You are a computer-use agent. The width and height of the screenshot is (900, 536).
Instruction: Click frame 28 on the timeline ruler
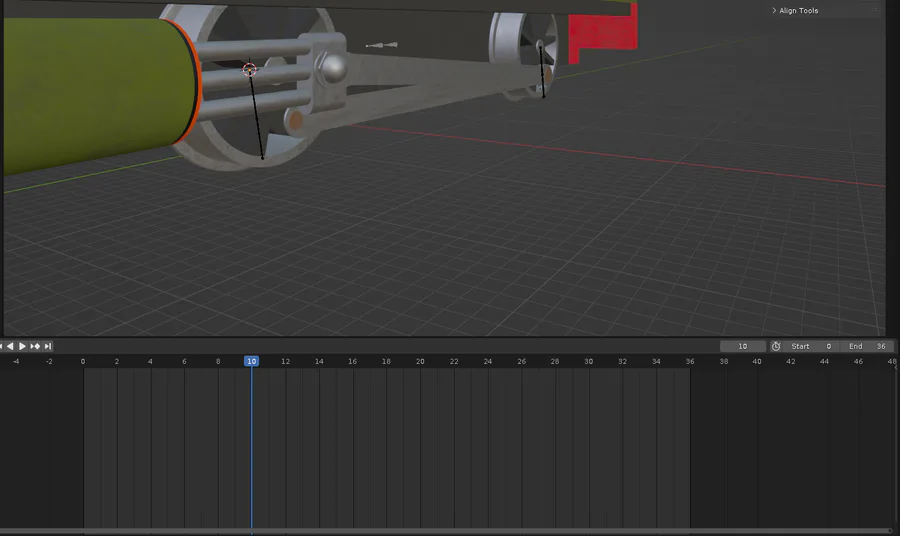pyautogui.click(x=555, y=361)
